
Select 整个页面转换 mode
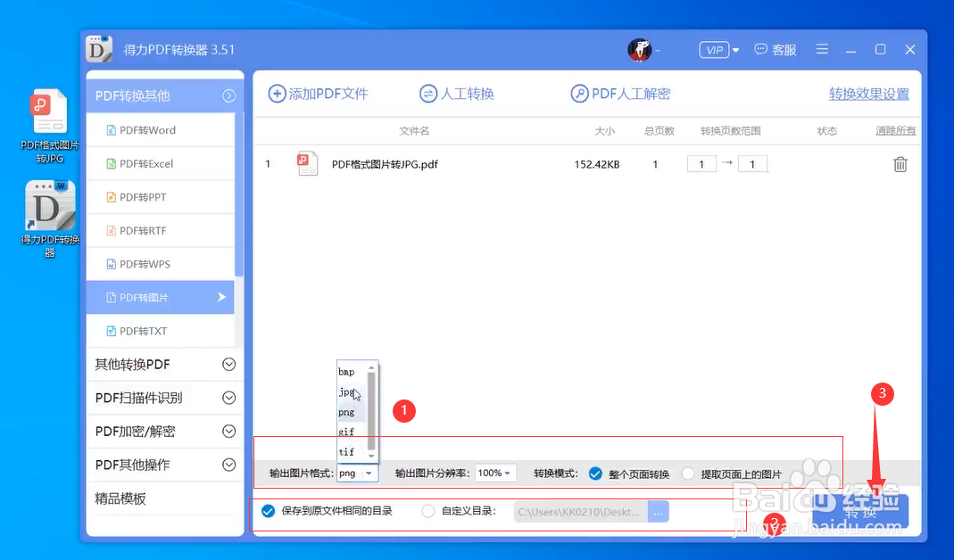pos(595,474)
